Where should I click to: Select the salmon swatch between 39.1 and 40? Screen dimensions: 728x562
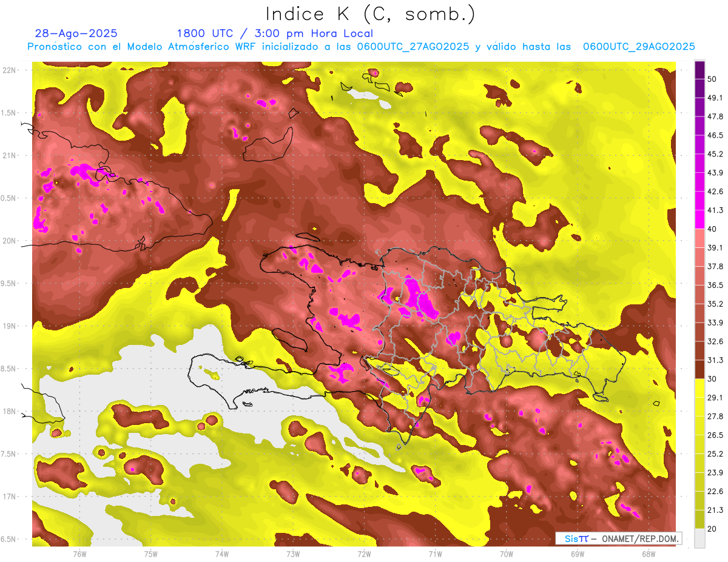(699, 238)
